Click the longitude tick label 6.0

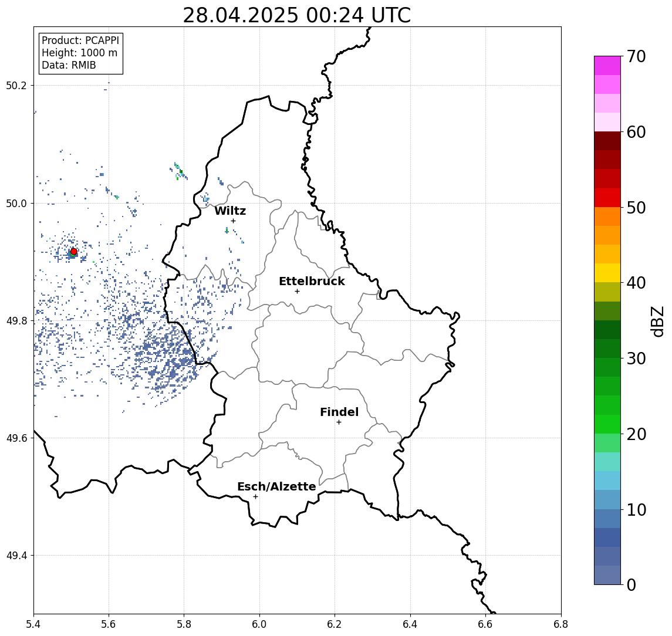pyautogui.click(x=259, y=624)
